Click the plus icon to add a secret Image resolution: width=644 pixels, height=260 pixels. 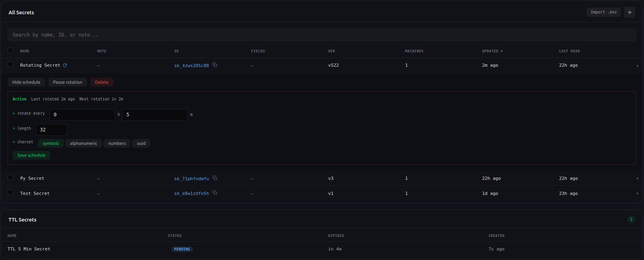click(x=629, y=12)
